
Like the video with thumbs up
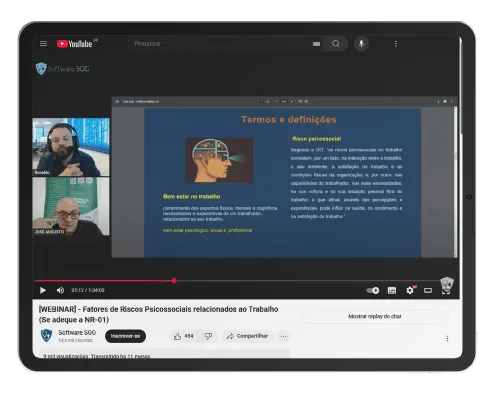click(183, 336)
